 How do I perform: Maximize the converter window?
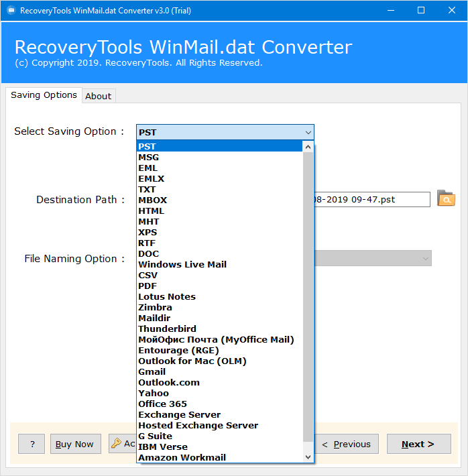(x=421, y=11)
